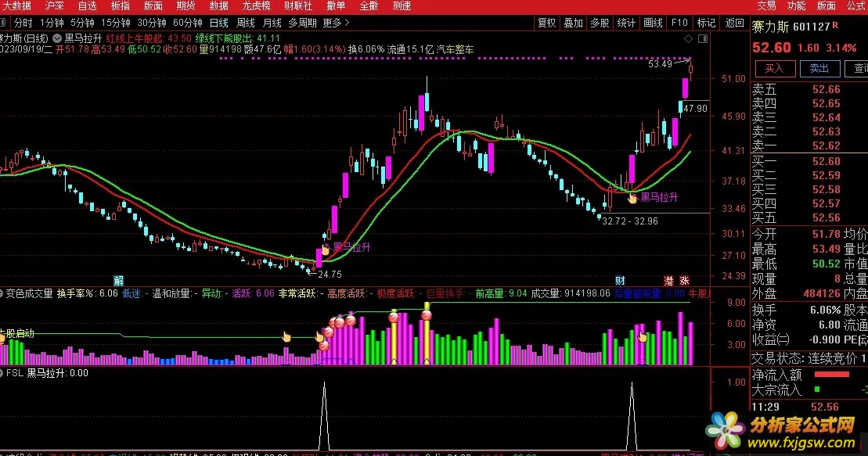Open the 多周期 multi-period view
Screen dimensions: 868x456
click(302, 23)
